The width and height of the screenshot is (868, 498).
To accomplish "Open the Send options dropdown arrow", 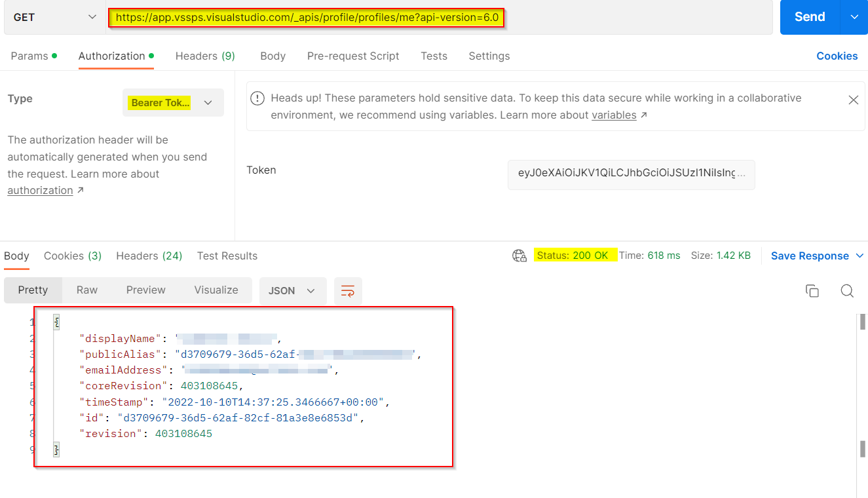I will point(854,17).
